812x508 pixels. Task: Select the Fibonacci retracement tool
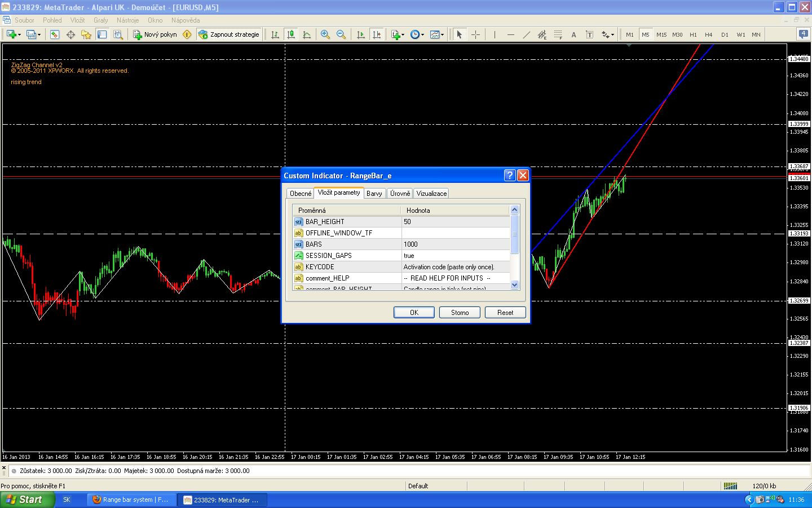click(558, 34)
